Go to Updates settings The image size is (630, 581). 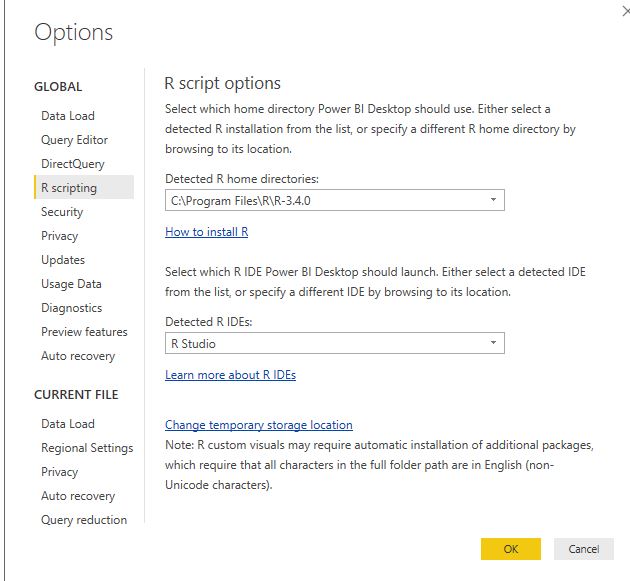coord(63,260)
